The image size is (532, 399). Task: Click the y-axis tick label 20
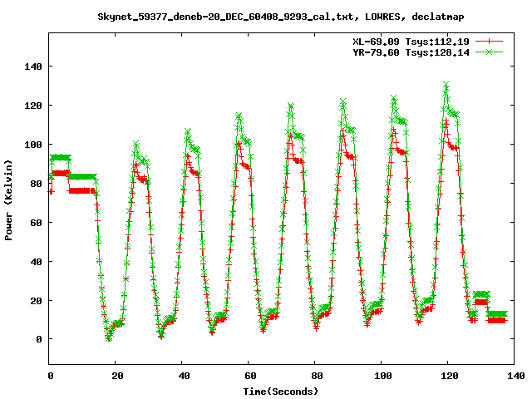click(x=36, y=301)
